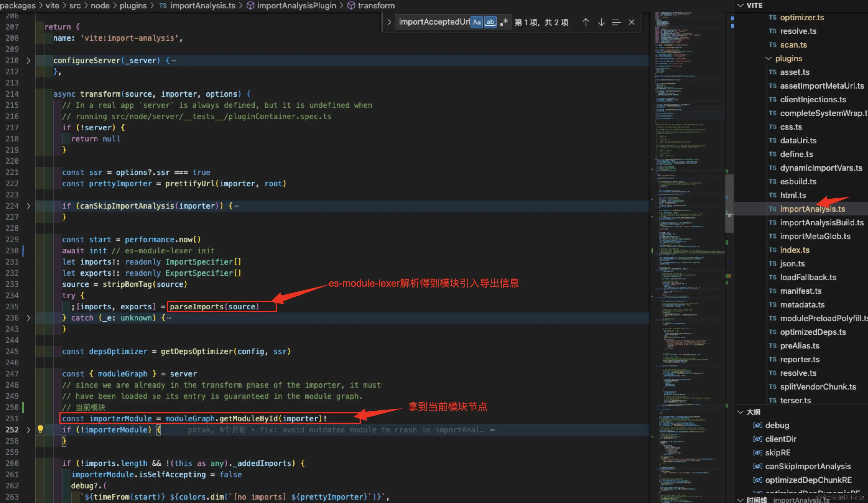
Task: Click the skipRE symbol in outline
Action: click(777, 452)
